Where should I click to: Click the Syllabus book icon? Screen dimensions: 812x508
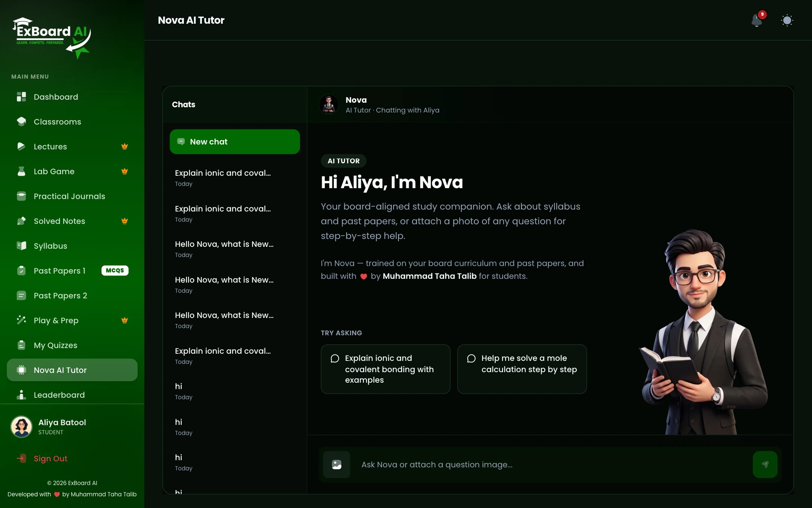(x=21, y=246)
